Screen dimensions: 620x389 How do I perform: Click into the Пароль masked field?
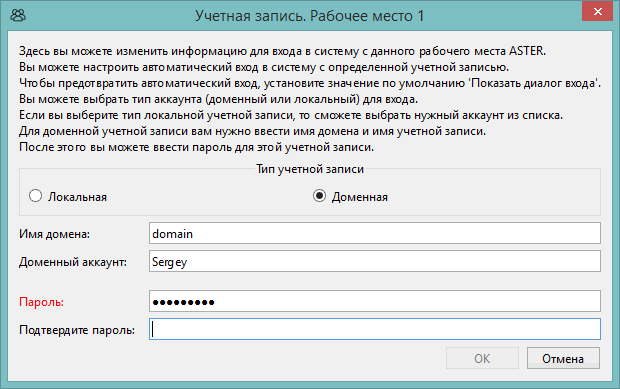[x=374, y=301]
